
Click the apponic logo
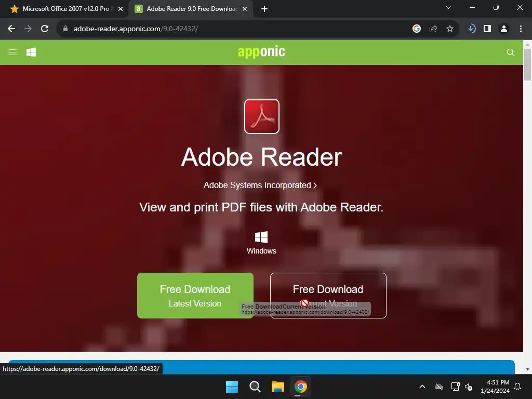[262, 51]
